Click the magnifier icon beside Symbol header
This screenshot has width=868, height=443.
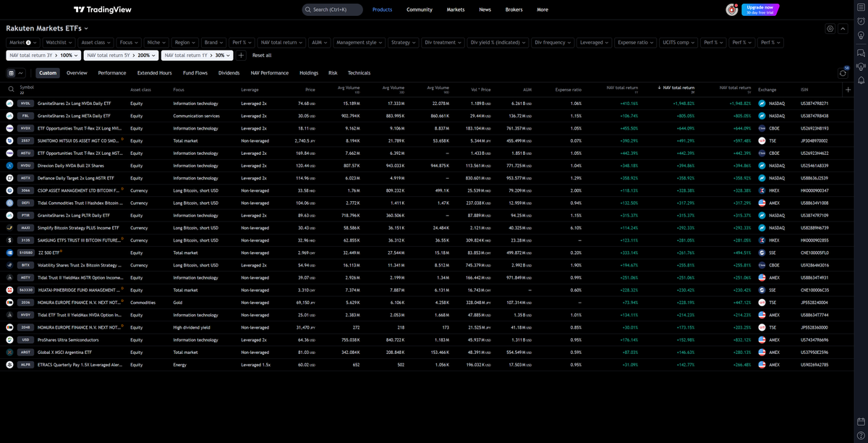[11, 89]
